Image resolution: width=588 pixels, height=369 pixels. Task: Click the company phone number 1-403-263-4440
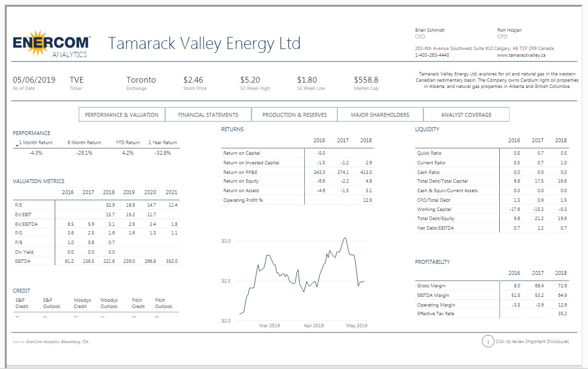432,55
